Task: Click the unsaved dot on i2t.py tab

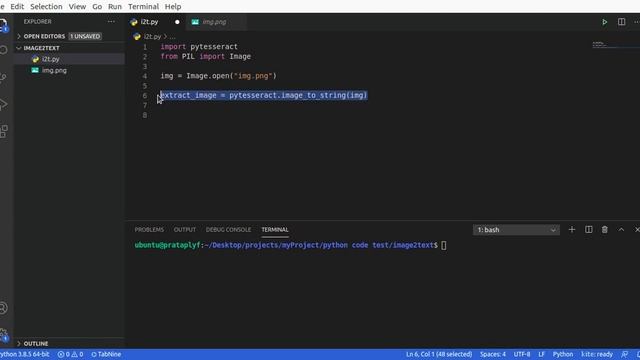Action: point(177,22)
